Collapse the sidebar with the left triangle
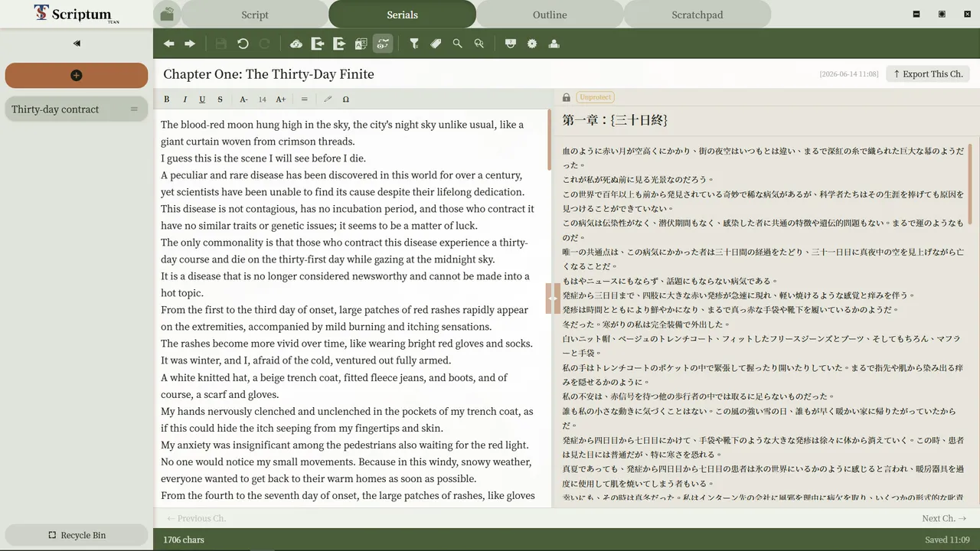 (x=77, y=44)
